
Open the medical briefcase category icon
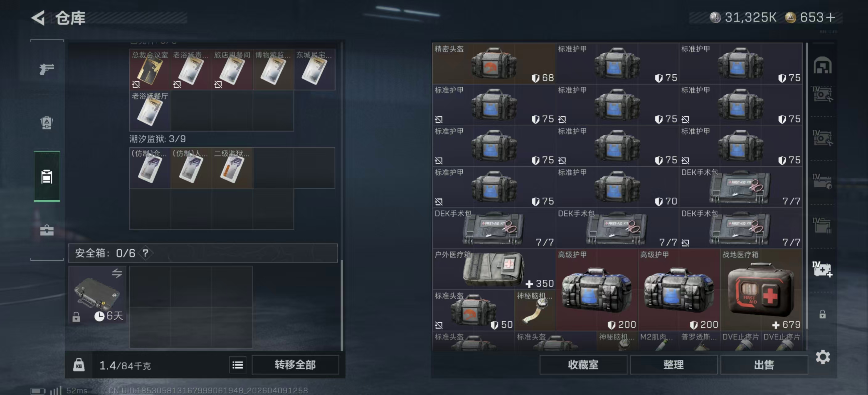47,230
